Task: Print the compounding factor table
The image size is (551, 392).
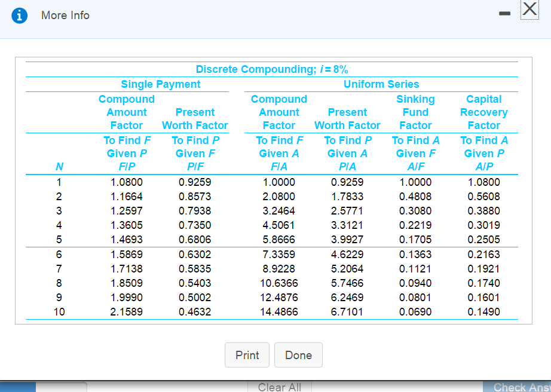Action: (247, 355)
